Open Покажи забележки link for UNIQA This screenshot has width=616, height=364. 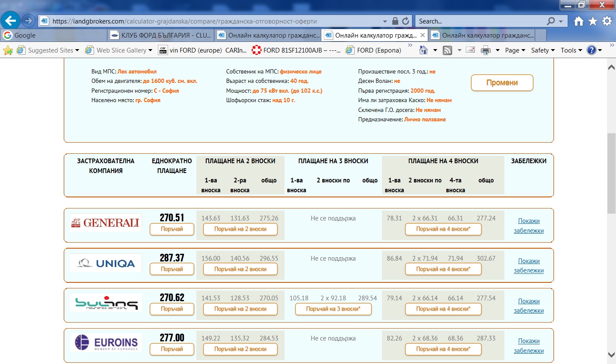point(529,266)
